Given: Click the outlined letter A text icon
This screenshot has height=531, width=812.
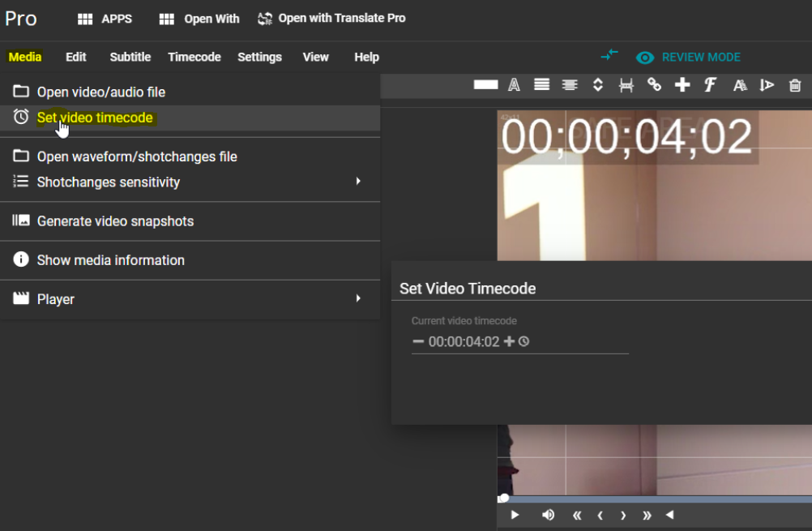Looking at the screenshot, I should (x=514, y=85).
